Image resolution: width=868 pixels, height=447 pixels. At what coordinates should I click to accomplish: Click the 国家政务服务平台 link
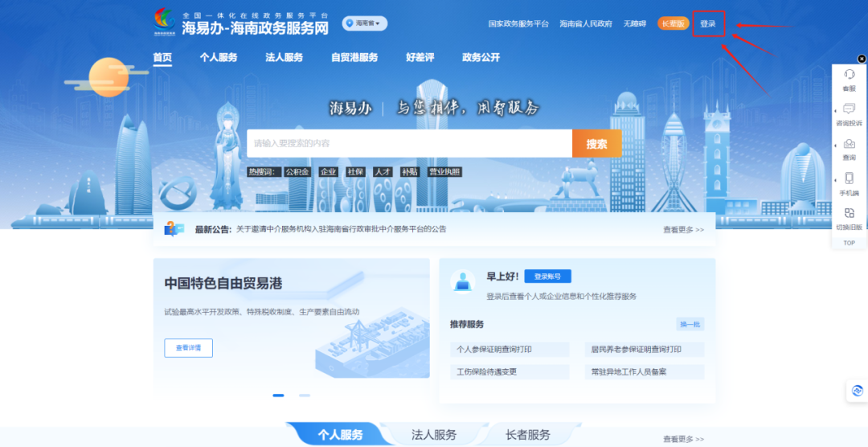tap(518, 24)
